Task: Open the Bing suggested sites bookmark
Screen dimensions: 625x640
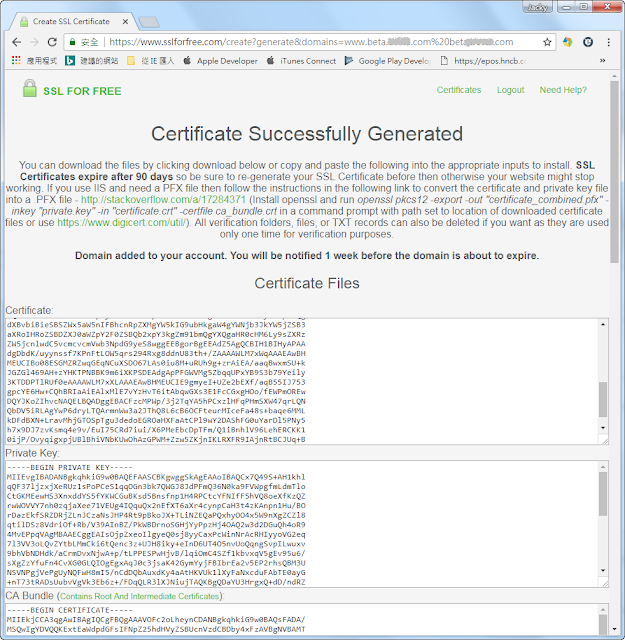Action: click(92, 61)
